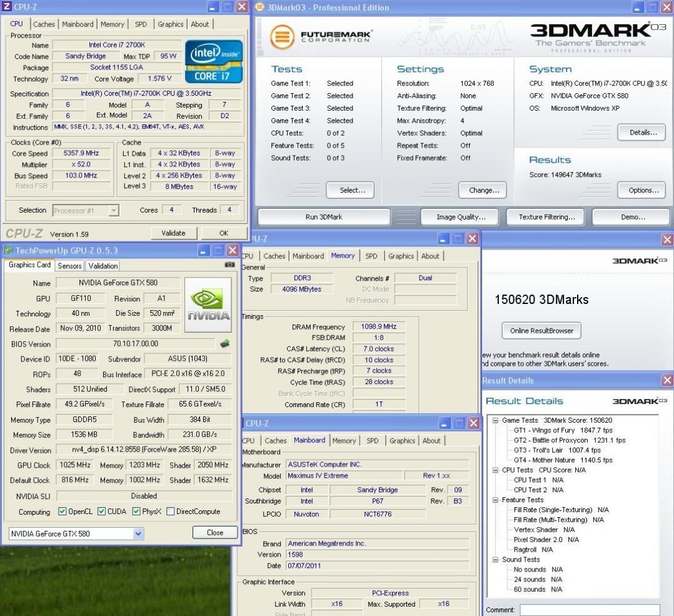This screenshot has width=674, height=616.
Task: Click the Intel Core i7 logo in CPU-Z
Action: click(214, 61)
